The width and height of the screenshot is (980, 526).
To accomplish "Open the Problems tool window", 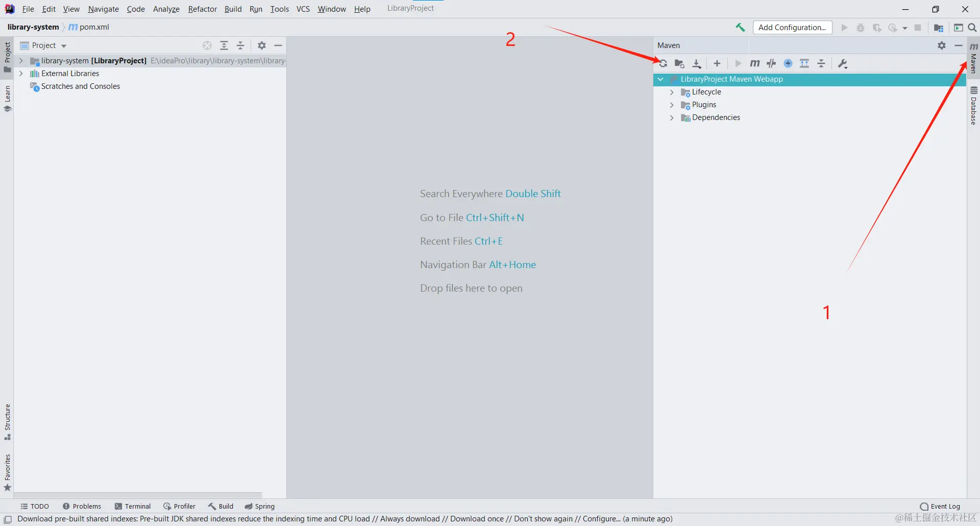I will [82, 506].
